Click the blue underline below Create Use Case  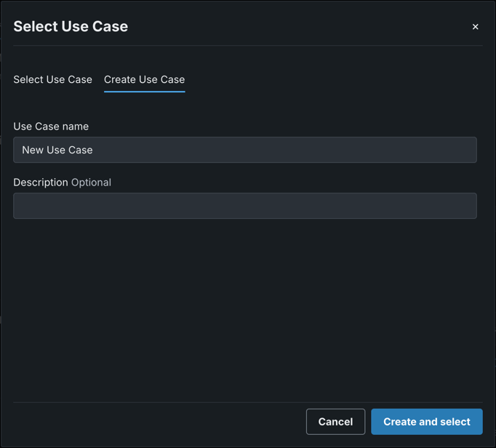coord(144,92)
